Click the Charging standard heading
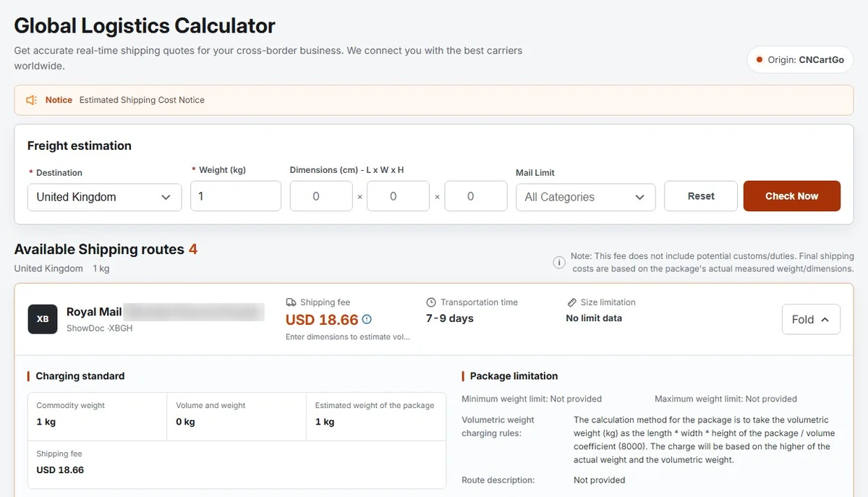Screen dimensions: 868x497 [80, 376]
